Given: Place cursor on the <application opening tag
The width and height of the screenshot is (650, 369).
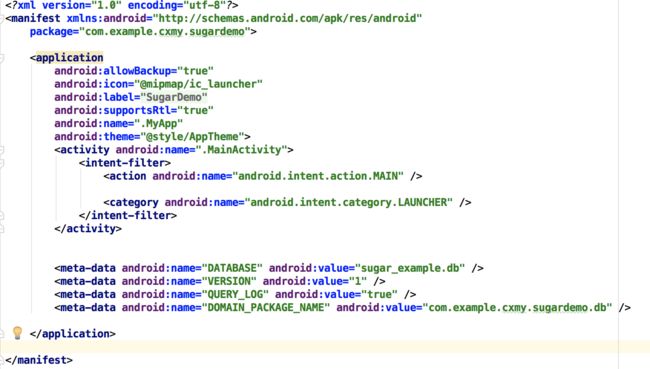Looking at the screenshot, I should [x=66, y=58].
